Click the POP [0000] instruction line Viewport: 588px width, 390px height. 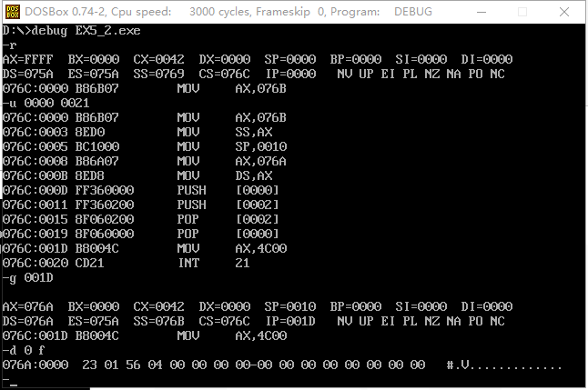pos(141,234)
